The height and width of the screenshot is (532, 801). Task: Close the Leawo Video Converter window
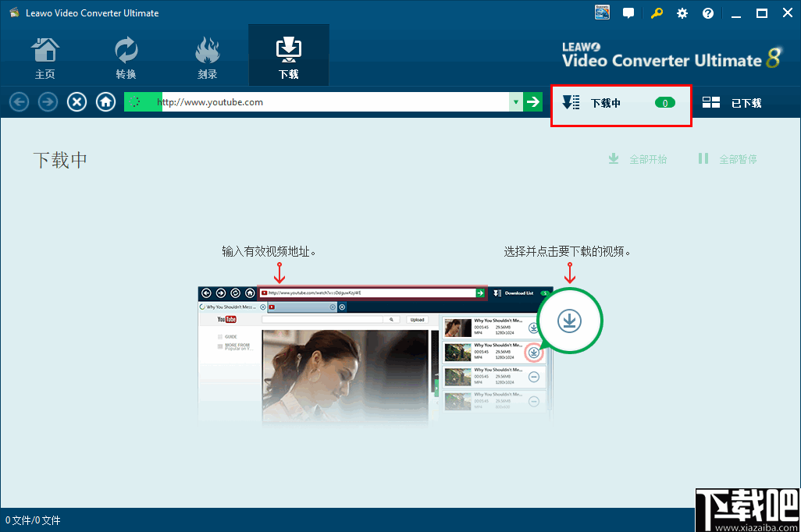click(788, 12)
